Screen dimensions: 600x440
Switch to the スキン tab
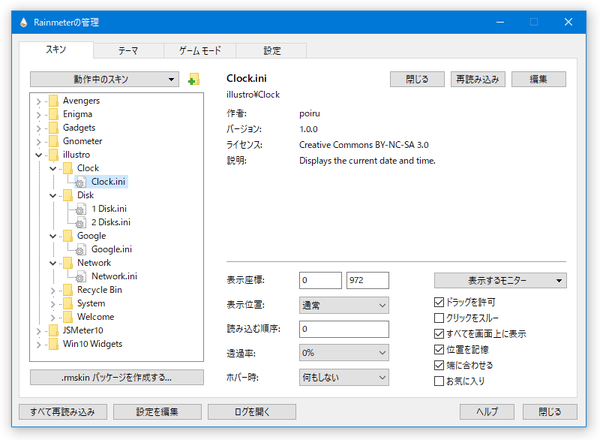[x=56, y=50]
